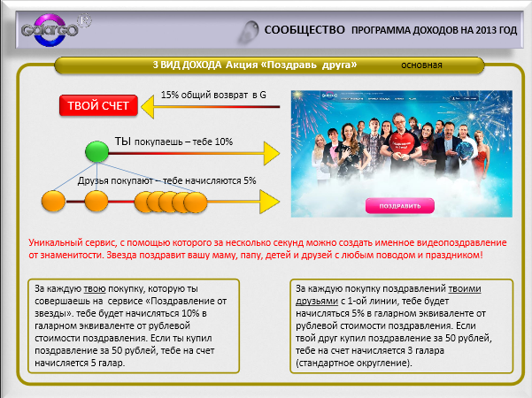Select the title 3 ВИД ДОХОДА Акция «Поздравь друга»

[255, 65]
